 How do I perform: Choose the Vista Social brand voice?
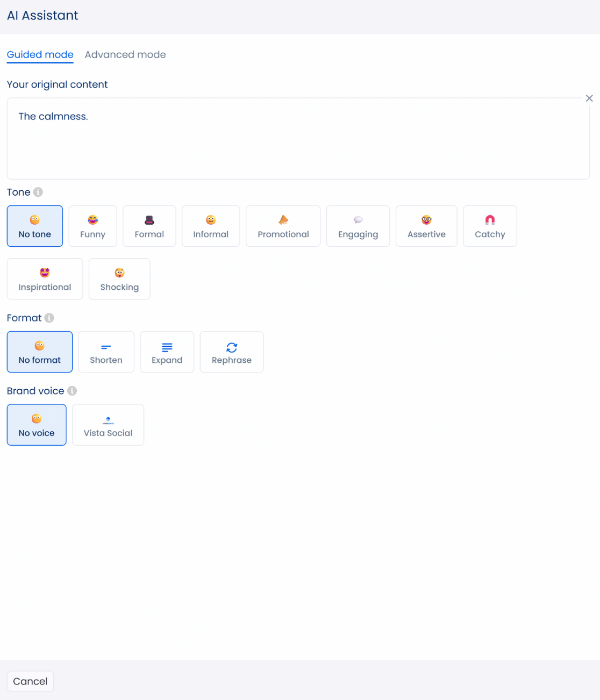(x=108, y=425)
